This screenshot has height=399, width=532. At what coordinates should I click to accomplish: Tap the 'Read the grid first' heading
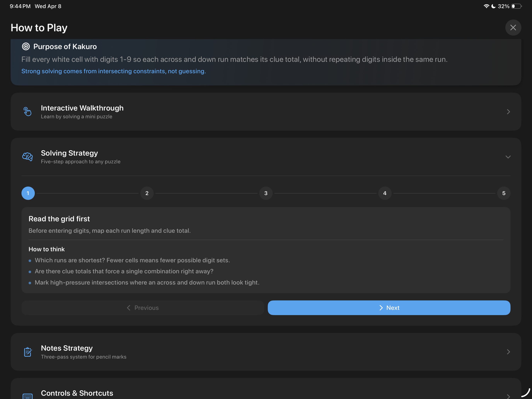tap(59, 219)
